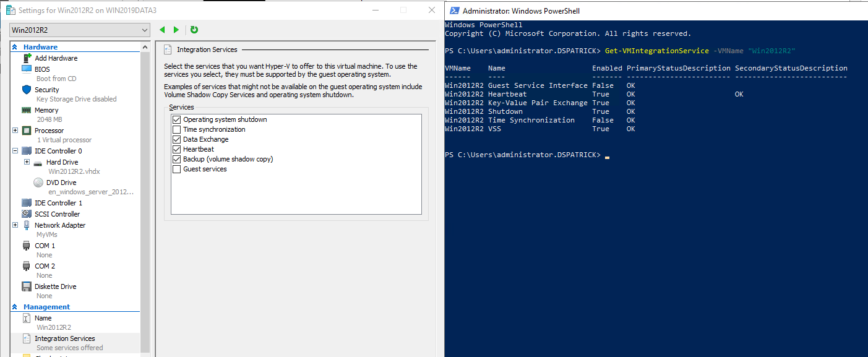This screenshot has height=357, width=868.
Task: Click the Get-VMIntegrationService command text
Action: click(x=656, y=51)
